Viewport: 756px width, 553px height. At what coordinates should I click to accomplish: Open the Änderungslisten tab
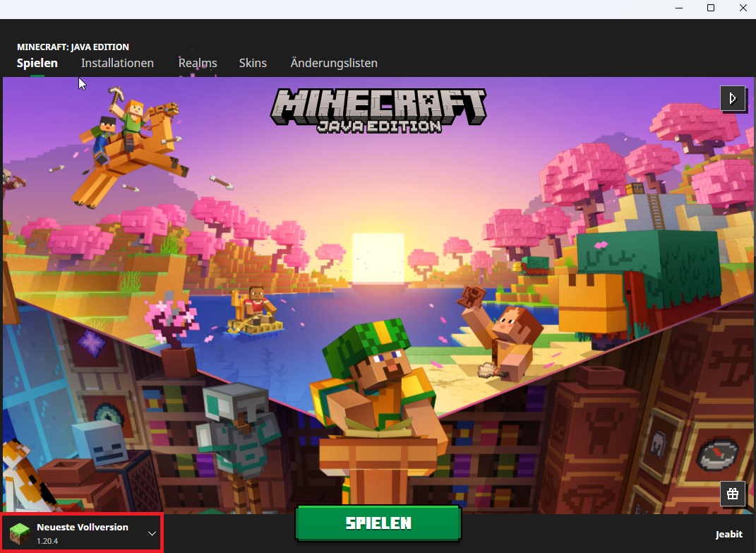[x=334, y=63]
